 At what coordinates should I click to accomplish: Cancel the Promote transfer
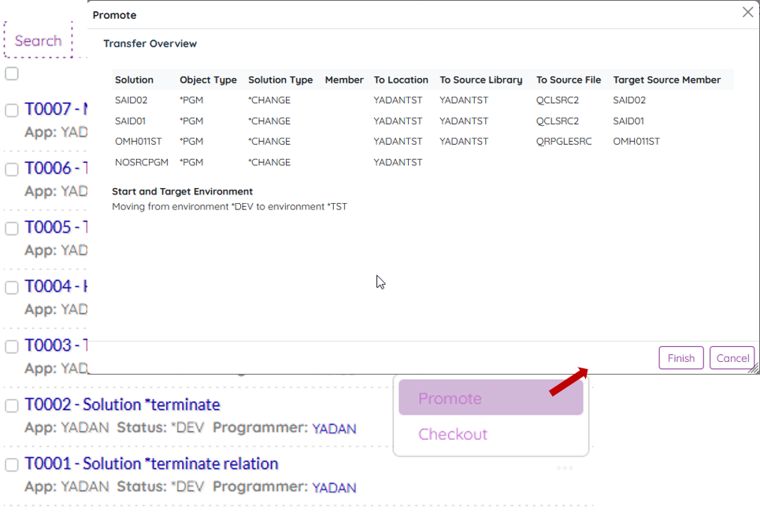coord(732,358)
